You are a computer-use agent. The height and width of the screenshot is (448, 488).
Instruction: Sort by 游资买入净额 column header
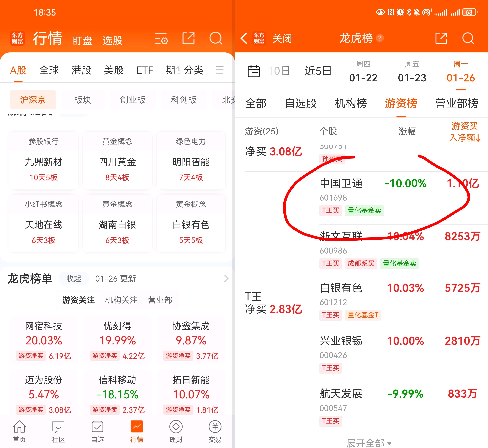464,132
